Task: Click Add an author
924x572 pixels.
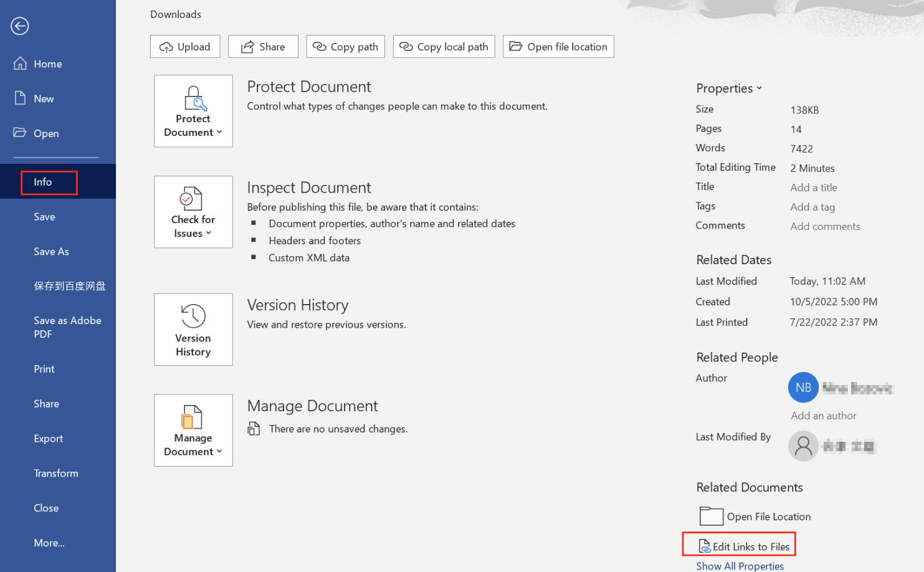Action: [822, 416]
